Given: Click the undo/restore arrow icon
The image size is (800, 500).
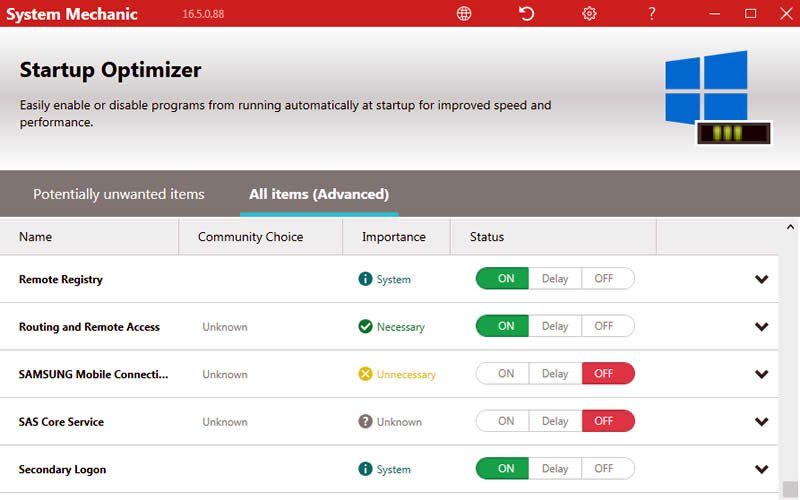Looking at the screenshot, I should tap(527, 13).
